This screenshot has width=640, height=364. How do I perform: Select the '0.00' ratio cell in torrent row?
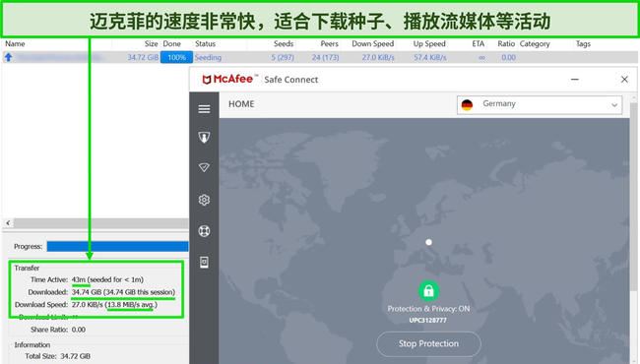click(509, 57)
